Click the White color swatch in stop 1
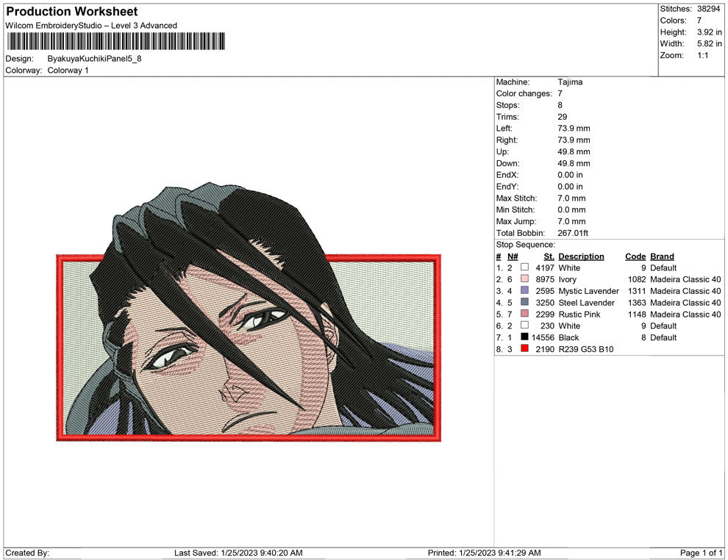 click(524, 268)
